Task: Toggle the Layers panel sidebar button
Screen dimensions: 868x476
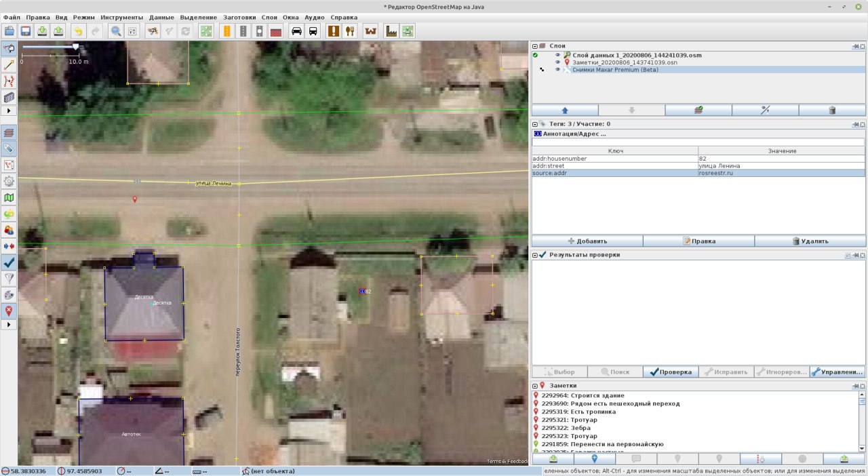Action: 9,132
